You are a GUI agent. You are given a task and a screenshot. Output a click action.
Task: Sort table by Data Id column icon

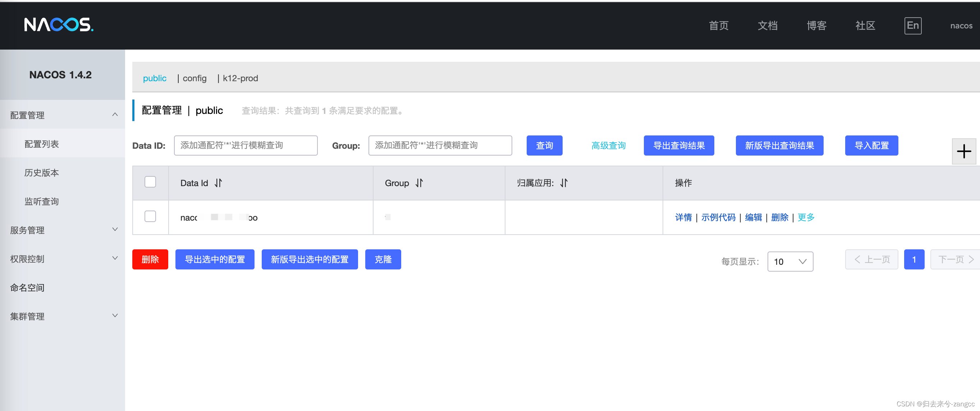(x=218, y=183)
